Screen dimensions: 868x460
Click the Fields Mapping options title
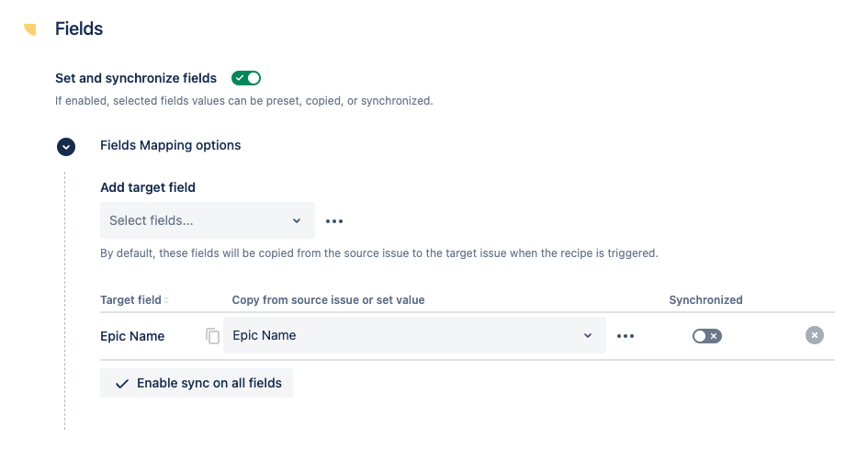(170, 145)
